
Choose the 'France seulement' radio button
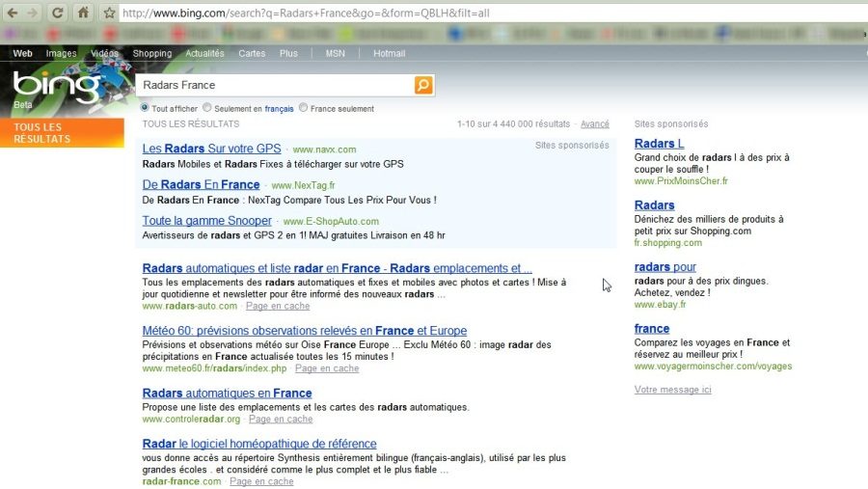coord(304,108)
